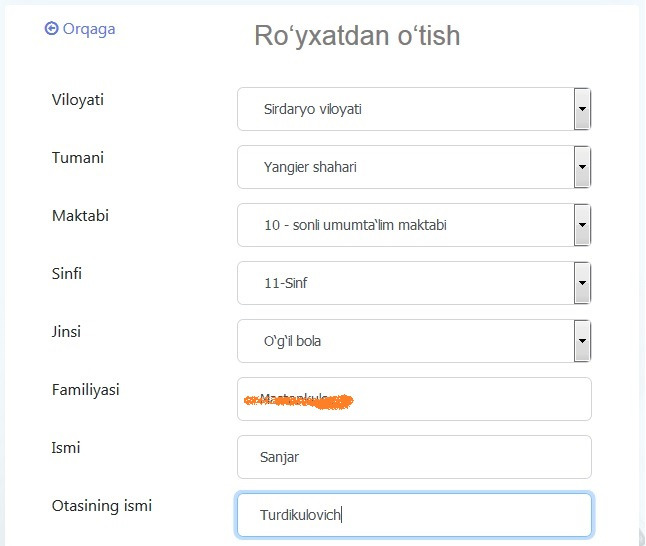This screenshot has width=646, height=546.
Task: Click the arrow button of the Tumani dropdown
Action: 582,167
